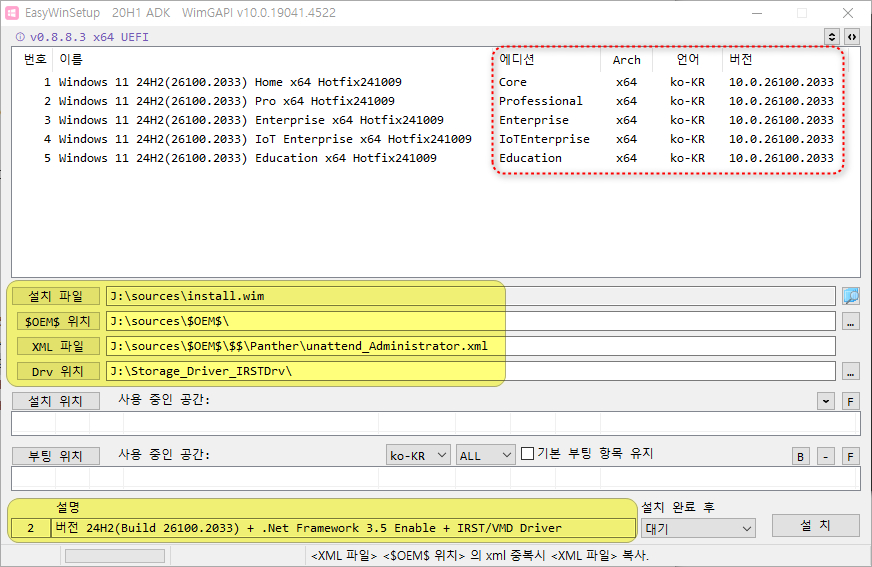The image size is (872, 567).
Task: Click the $OEM$ 위치 button
Action: pos(58,321)
